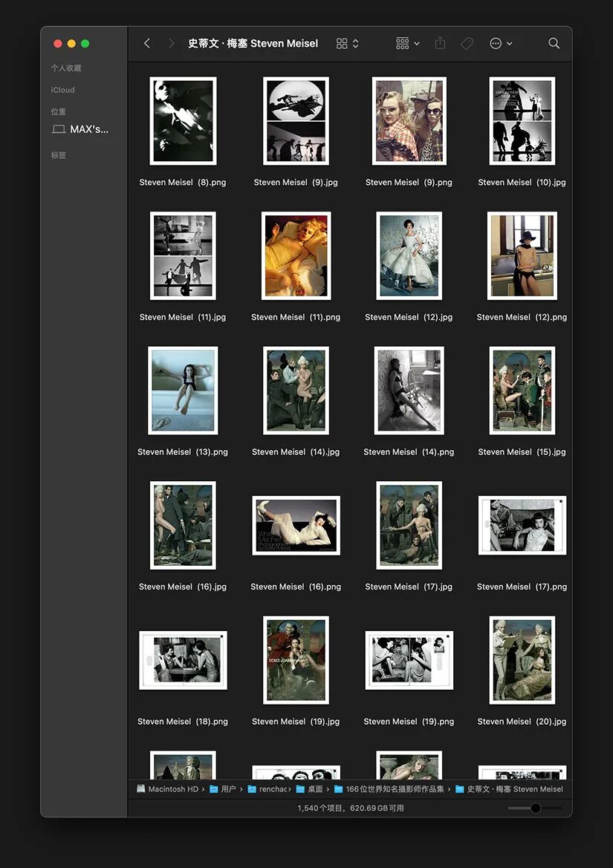Click file name Steven Meisel (19).png

coord(409,721)
